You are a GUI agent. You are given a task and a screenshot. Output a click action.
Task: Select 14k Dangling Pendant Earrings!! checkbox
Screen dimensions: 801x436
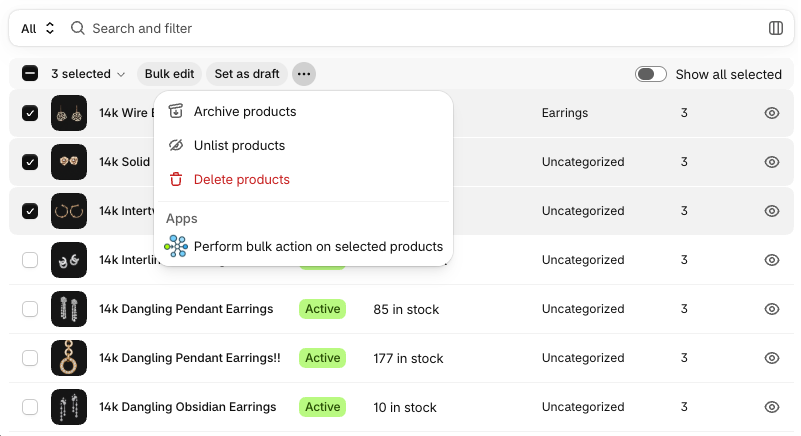tap(30, 358)
